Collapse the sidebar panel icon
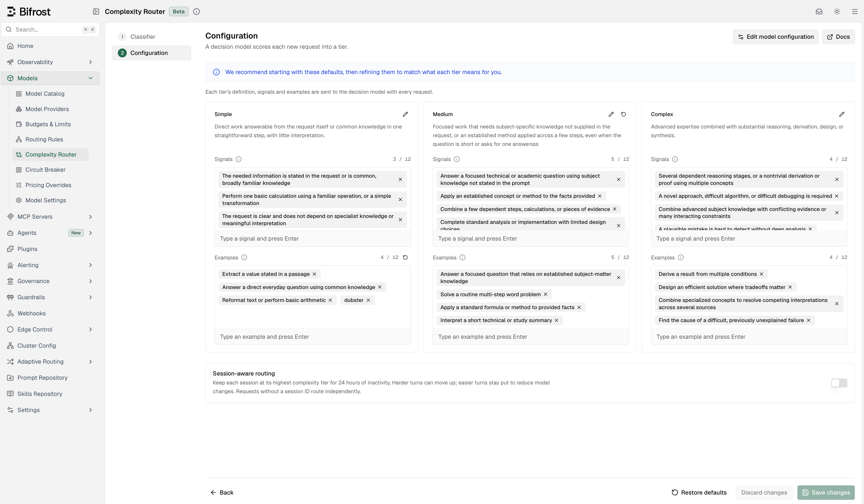Image resolution: width=864 pixels, height=504 pixels. [x=96, y=12]
